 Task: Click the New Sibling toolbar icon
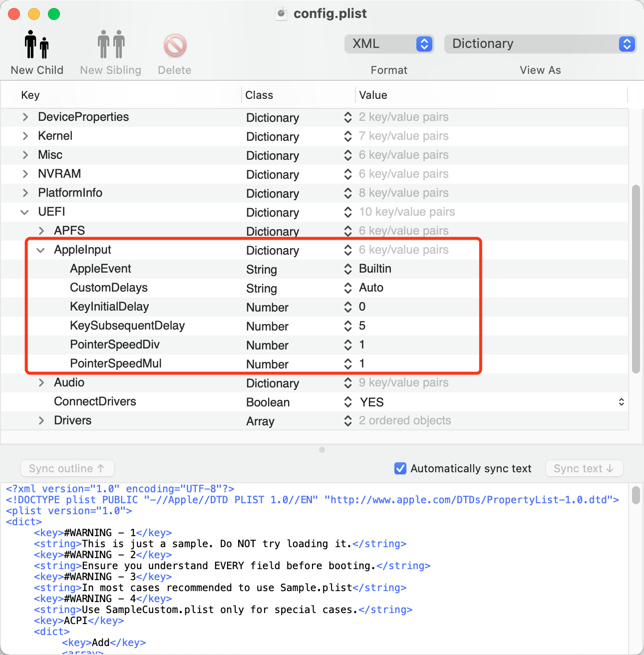click(x=111, y=44)
